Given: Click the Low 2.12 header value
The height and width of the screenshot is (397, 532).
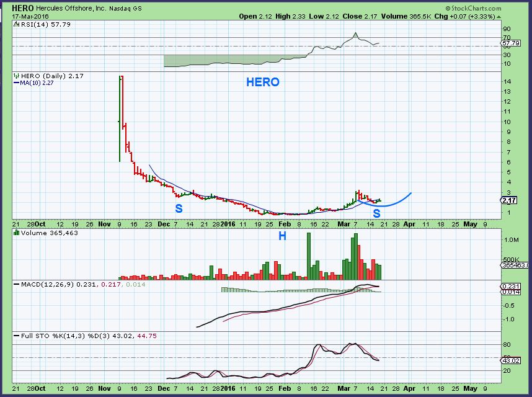Looking at the screenshot, I should click(x=324, y=16).
